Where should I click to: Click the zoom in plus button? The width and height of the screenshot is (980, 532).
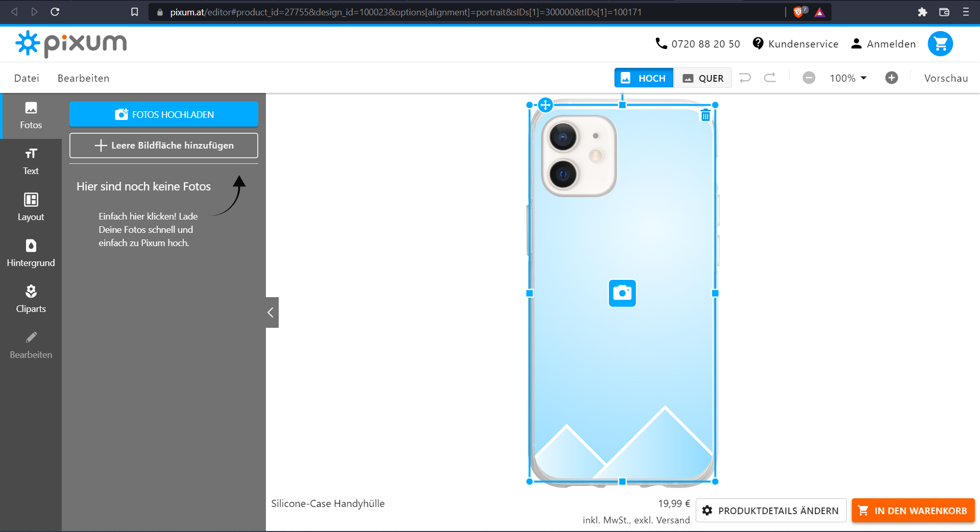pyautogui.click(x=892, y=78)
